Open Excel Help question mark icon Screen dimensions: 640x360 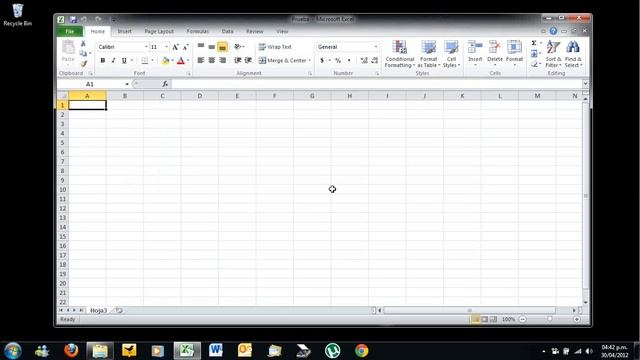tap(553, 31)
